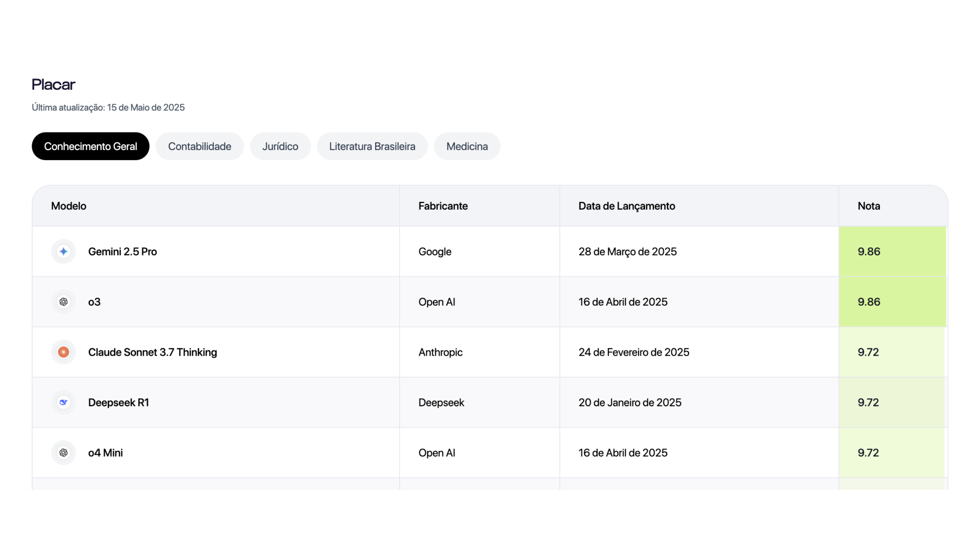The width and height of the screenshot is (980, 551).
Task: Click Open AI in the o4 Mini row
Action: [x=437, y=453]
